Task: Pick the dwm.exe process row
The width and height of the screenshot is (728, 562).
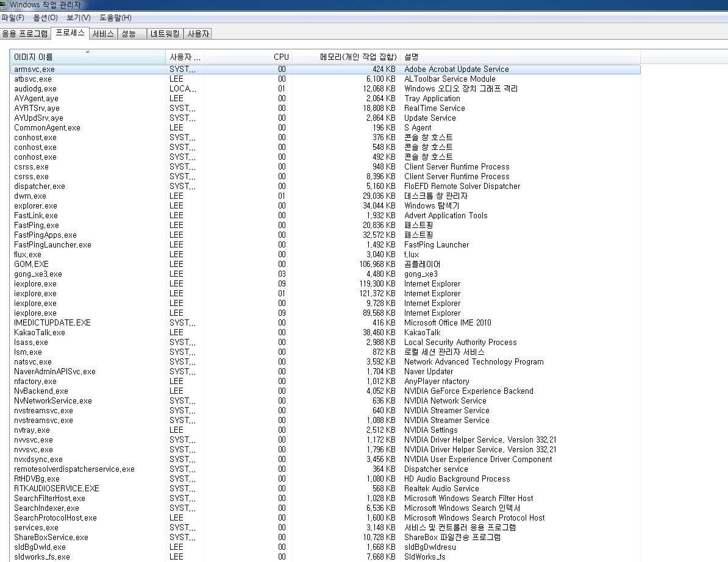Action: tap(30, 196)
